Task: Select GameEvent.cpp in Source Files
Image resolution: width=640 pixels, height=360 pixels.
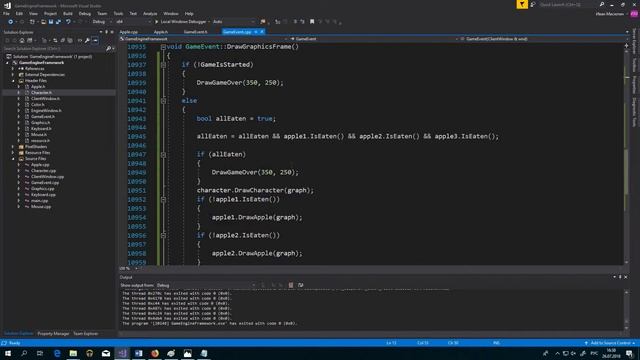Action: pos(45,183)
